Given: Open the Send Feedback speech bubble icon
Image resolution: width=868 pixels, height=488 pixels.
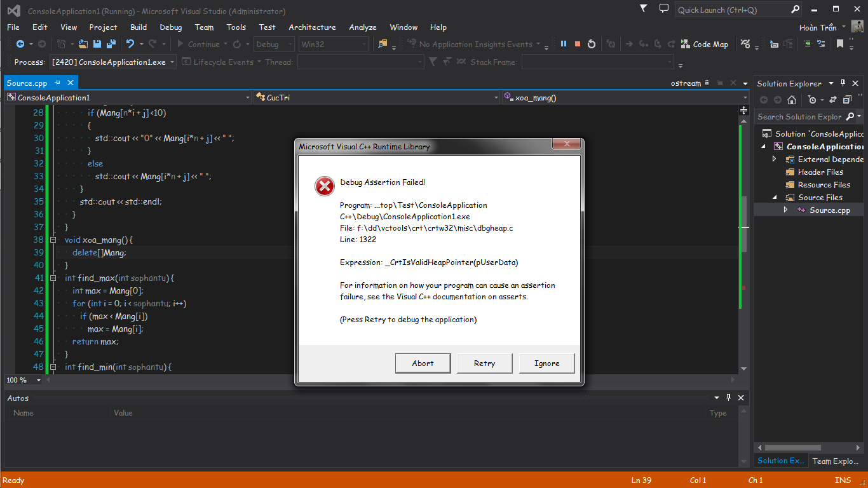Looking at the screenshot, I should (x=664, y=9).
